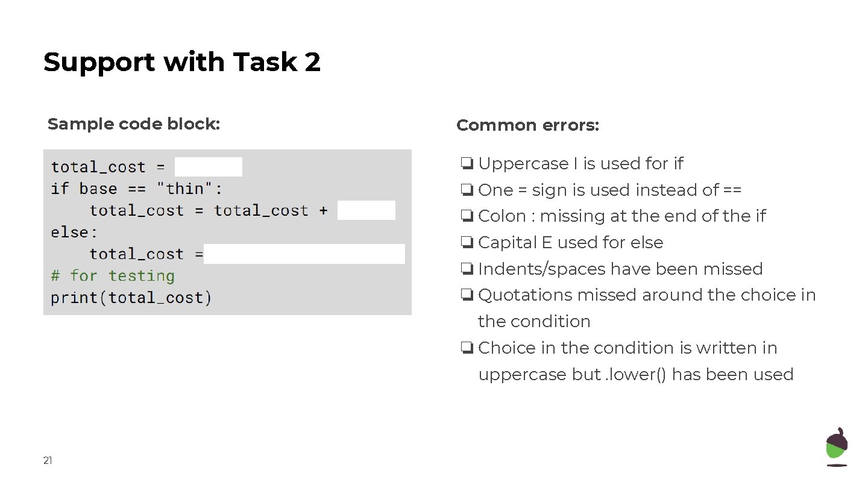The image size is (868, 488).
Task: Click the Common errors heading
Action: [x=528, y=125]
